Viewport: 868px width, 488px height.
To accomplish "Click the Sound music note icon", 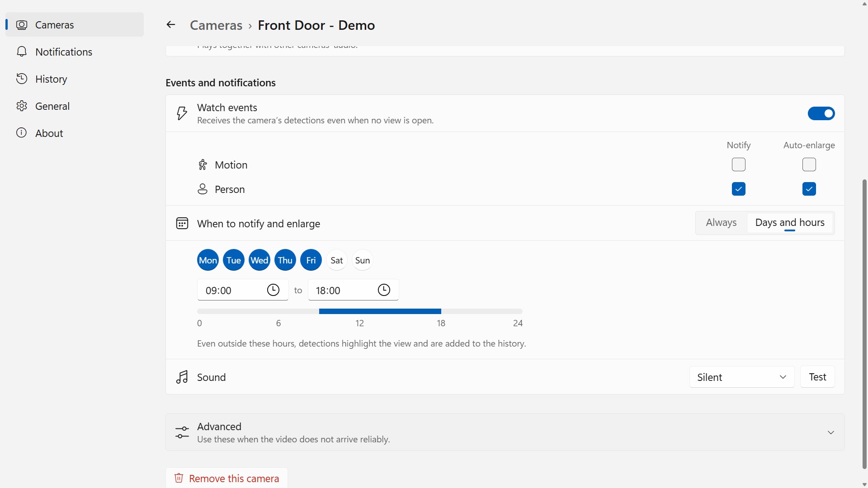I will pyautogui.click(x=182, y=377).
